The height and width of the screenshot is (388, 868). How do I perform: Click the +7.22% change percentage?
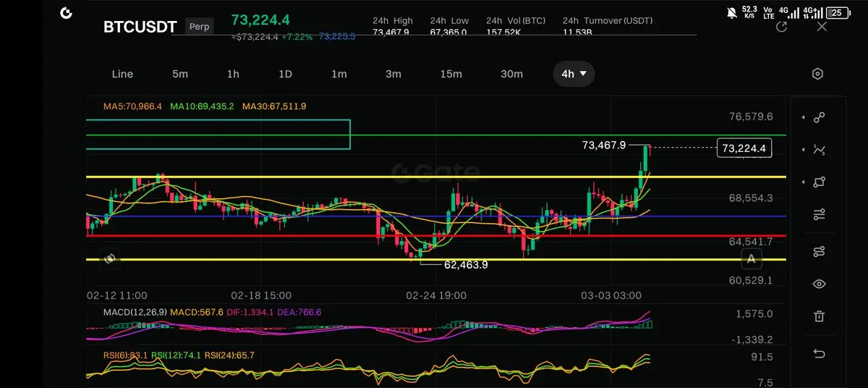pos(297,36)
